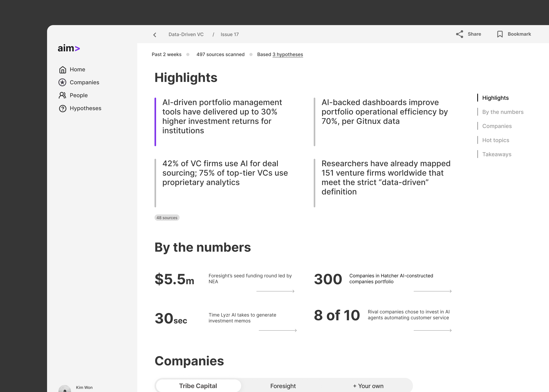Screen dimensions: 549x392
Task: Open the '3 hypotheses' link
Action: (x=287, y=54)
